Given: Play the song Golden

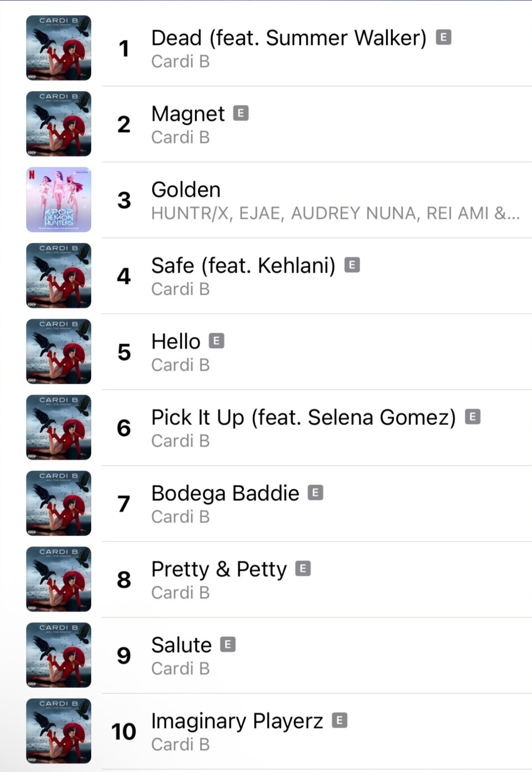Looking at the screenshot, I should point(186,190).
